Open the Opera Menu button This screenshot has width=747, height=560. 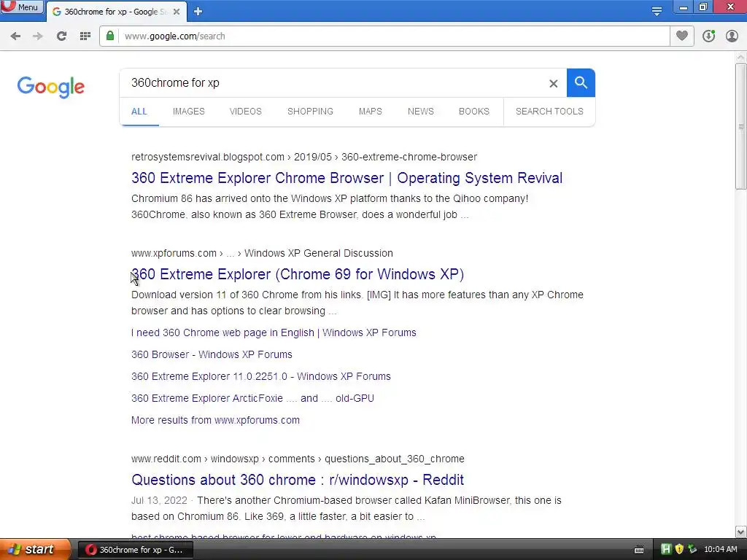point(21,7)
